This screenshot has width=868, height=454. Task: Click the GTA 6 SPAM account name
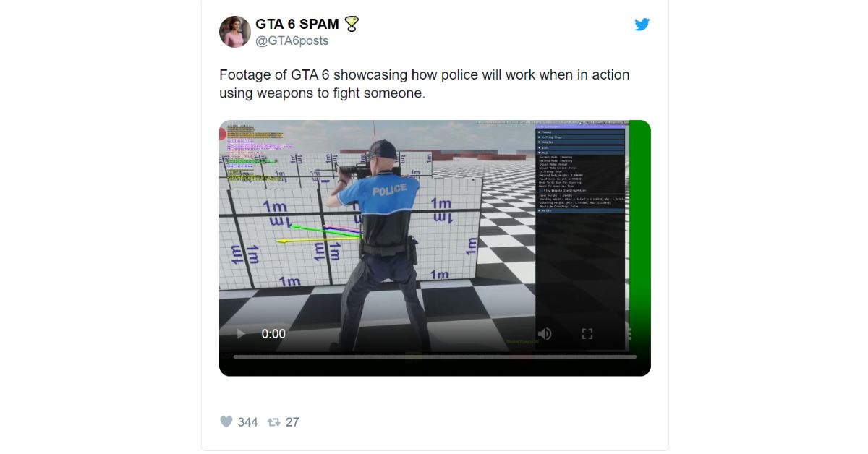click(x=297, y=25)
